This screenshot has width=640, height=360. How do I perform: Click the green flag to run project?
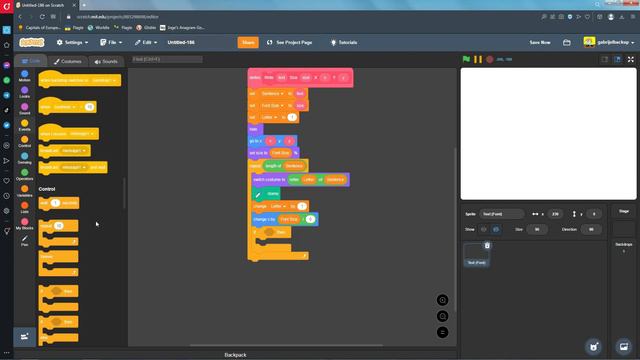coord(466,59)
